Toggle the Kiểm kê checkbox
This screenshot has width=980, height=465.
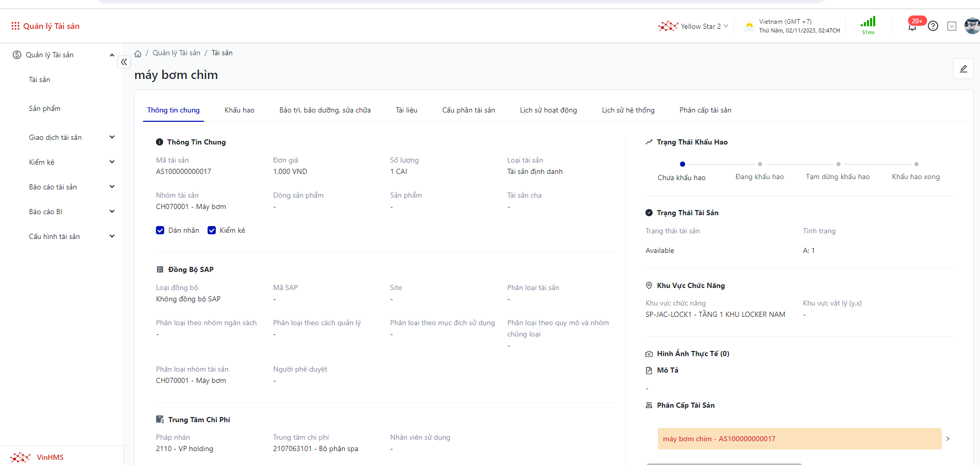[212, 230]
